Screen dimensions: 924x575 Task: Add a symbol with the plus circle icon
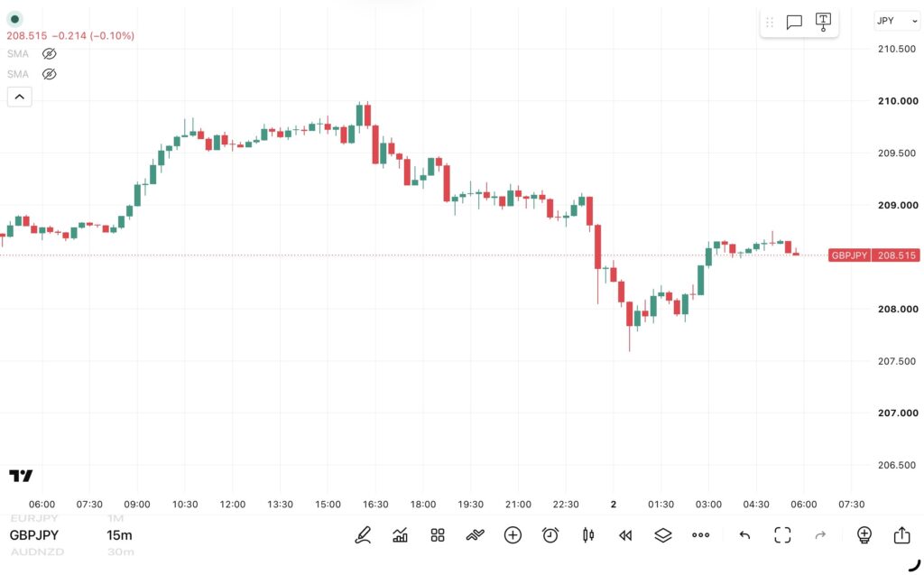513,535
